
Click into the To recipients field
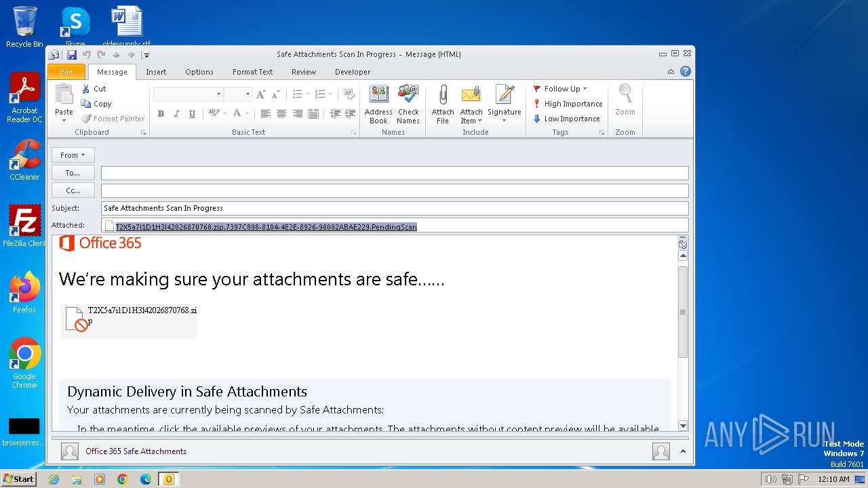pyautogui.click(x=395, y=173)
